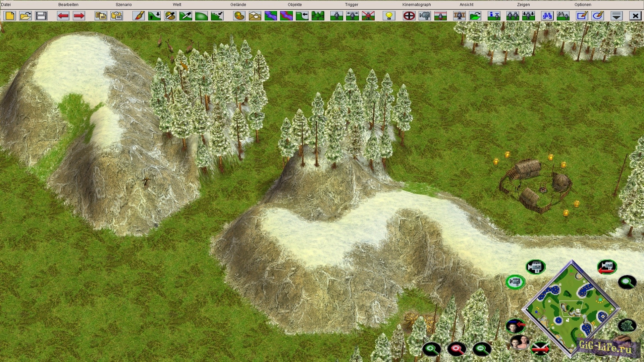
Task: Select the place trees forest tool
Action: point(318,16)
